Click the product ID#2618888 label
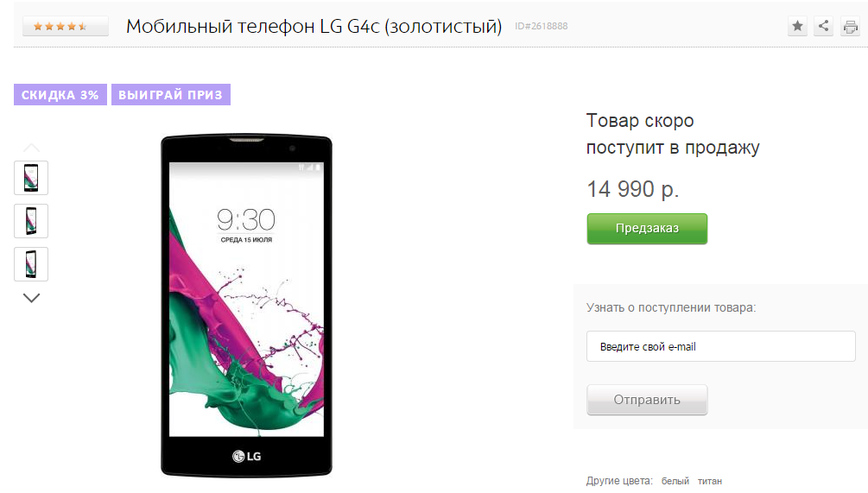The image size is (868, 493). coord(542,26)
